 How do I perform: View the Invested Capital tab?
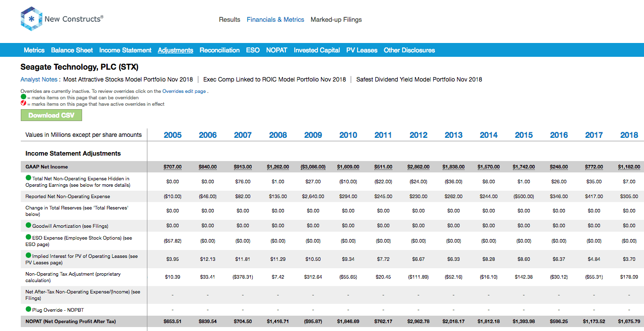tap(317, 50)
